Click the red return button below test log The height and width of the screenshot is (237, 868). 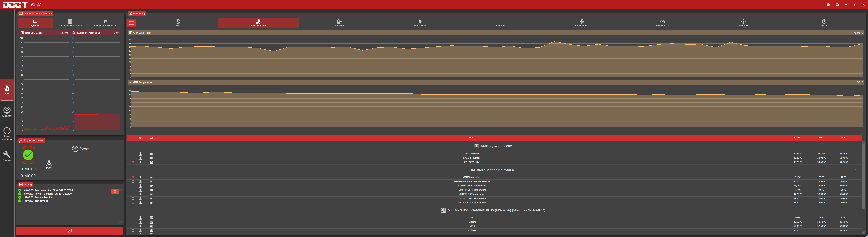coord(70,231)
